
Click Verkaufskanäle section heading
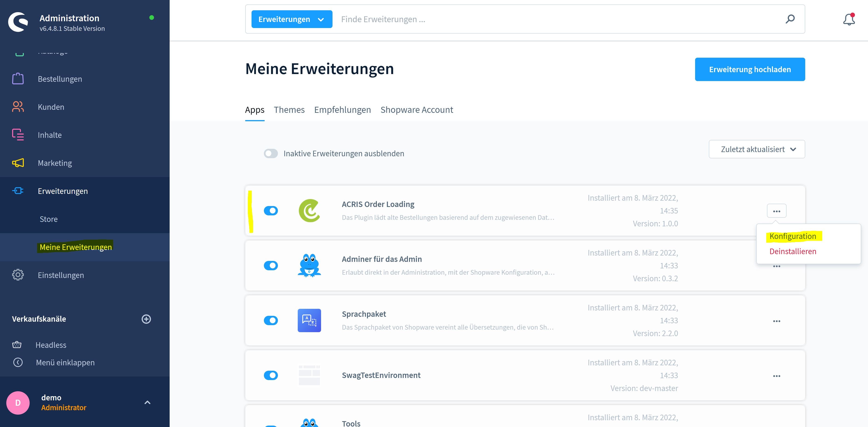(x=39, y=319)
